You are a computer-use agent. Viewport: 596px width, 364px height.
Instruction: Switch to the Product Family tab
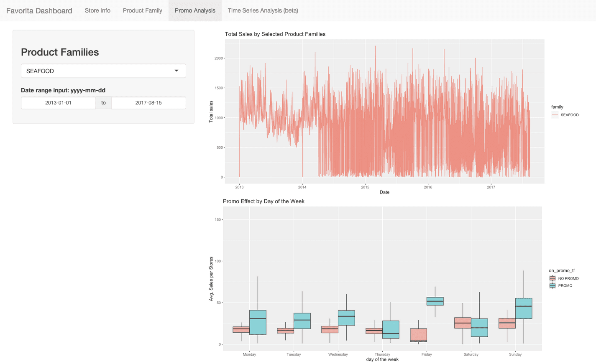point(142,10)
